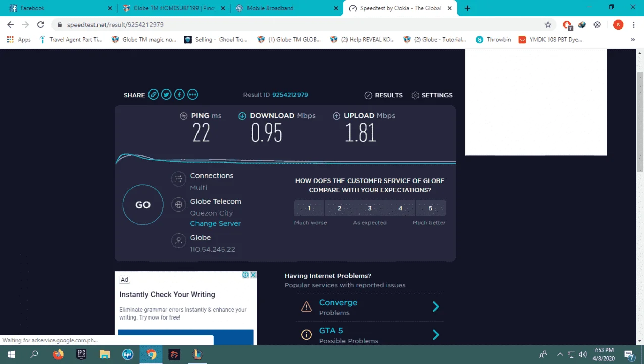Expand GTA 5 possible problems chevron

point(436,334)
